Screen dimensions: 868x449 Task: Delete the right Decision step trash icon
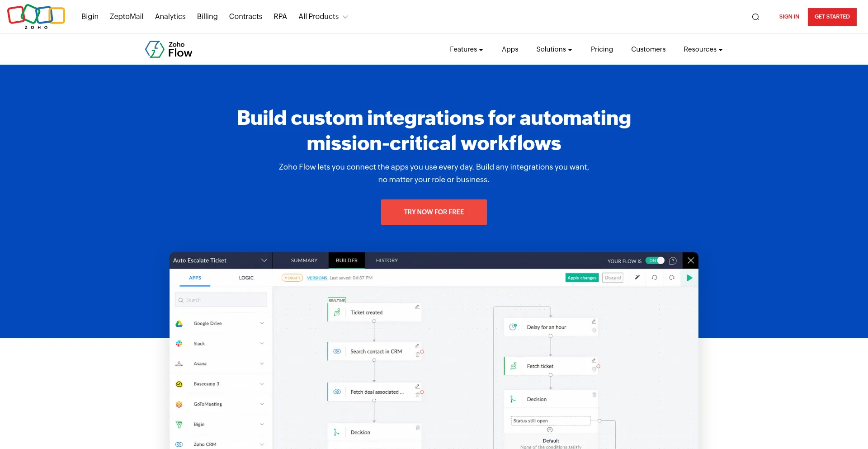click(594, 395)
